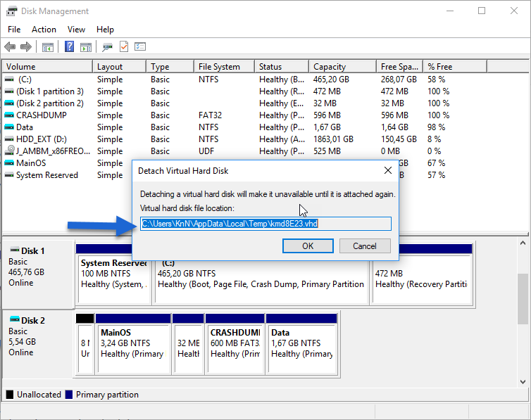Image resolution: width=531 pixels, height=420 pixels.
Task: Click Cancel in the Detach dialog
Action: click(x=365, y=246)
